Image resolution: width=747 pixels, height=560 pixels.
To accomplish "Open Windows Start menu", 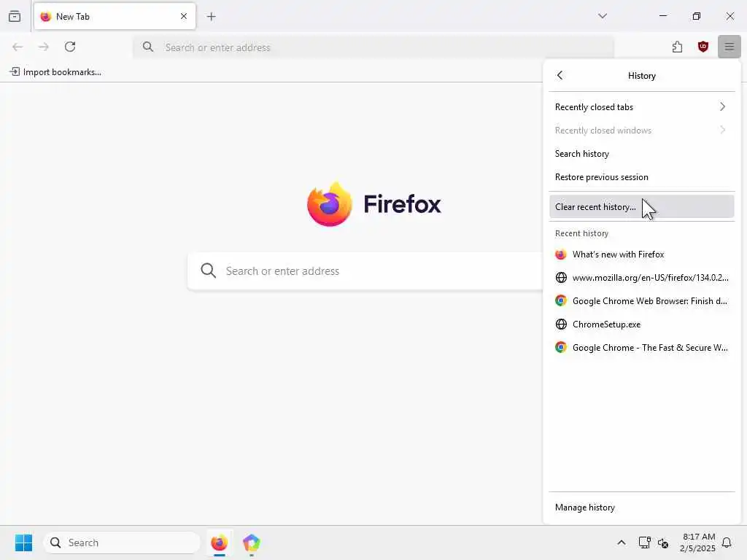I will (x=23, y=542).
